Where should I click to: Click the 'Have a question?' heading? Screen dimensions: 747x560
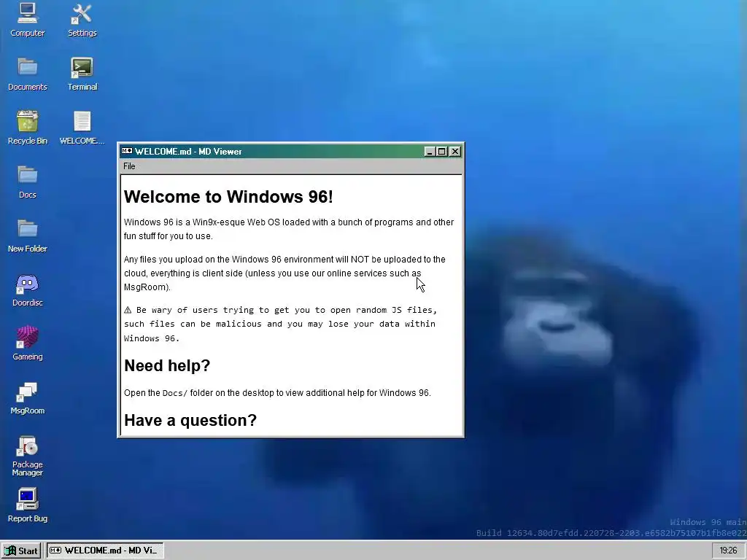coord(190,420)
